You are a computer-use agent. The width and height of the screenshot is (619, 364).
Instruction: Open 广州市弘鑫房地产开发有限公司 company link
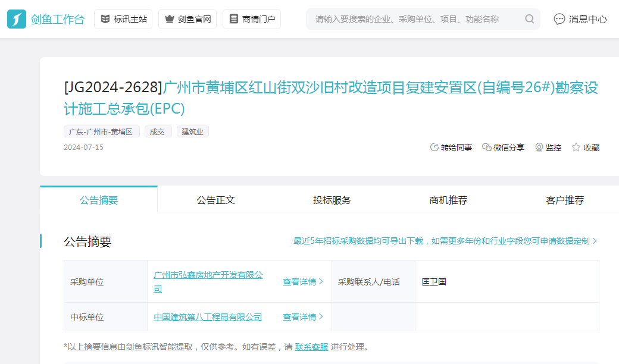click(x=208, y=281)
